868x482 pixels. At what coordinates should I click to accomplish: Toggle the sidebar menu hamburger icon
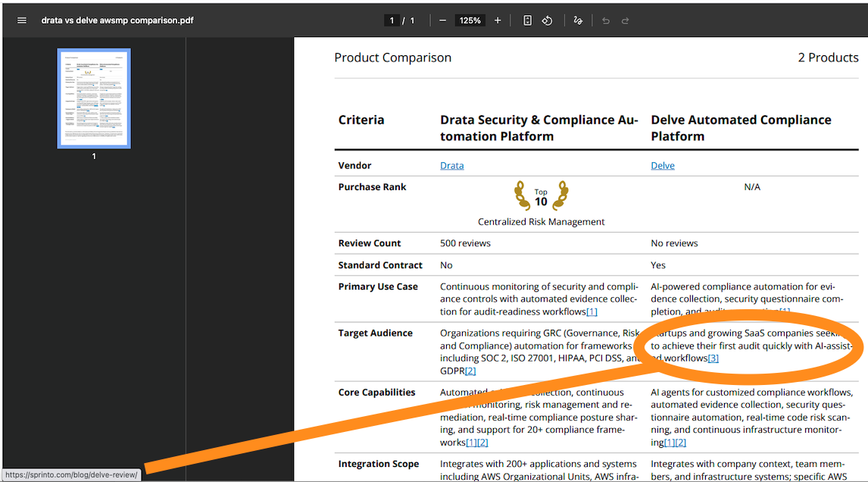click(x=22, y=20)
